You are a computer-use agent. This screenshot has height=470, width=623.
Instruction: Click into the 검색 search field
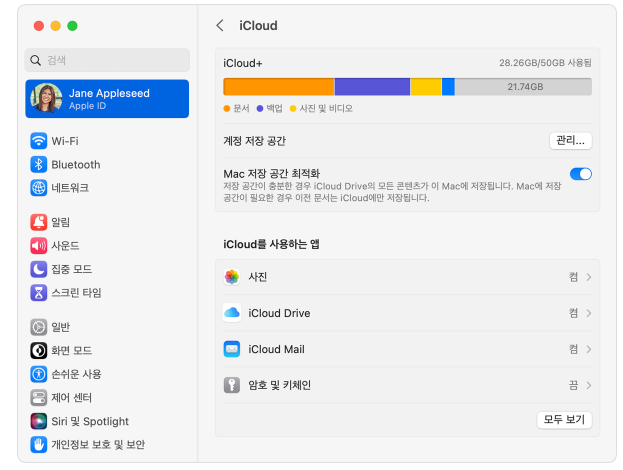tap(107, 60)
